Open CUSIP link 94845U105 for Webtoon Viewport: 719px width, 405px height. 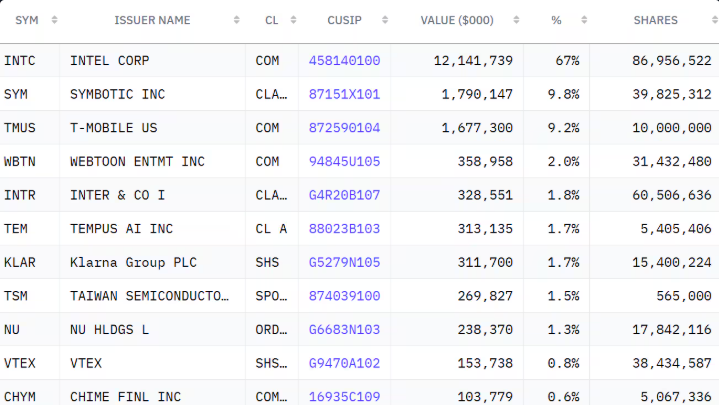click(344, 161)
